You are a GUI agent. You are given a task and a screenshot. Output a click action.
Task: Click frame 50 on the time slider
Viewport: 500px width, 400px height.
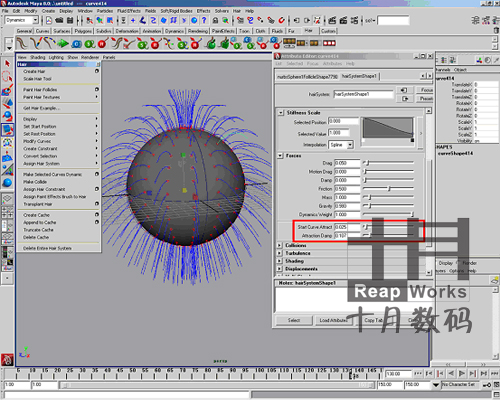coord(133,373)
